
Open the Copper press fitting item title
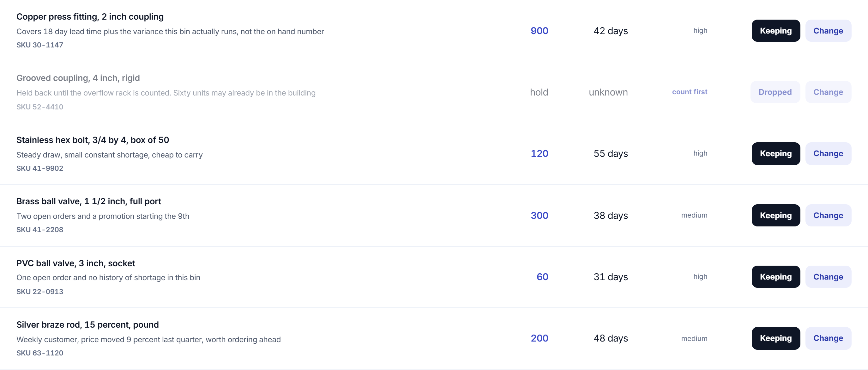[90, 16]
